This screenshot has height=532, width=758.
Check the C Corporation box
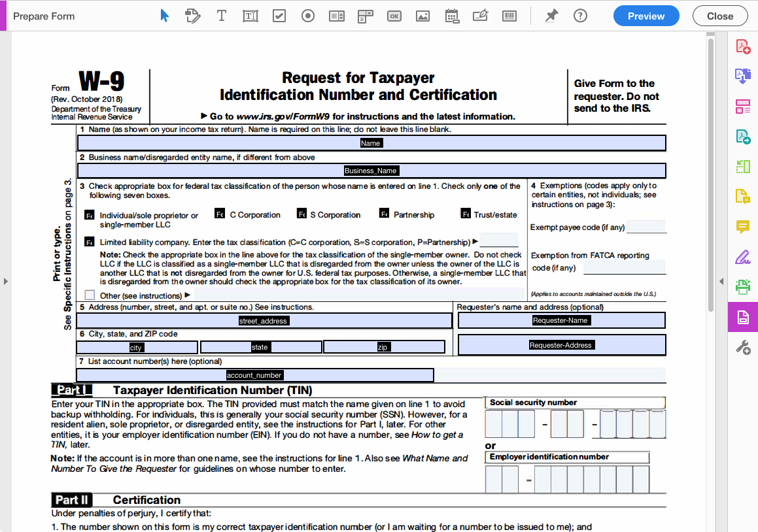point(220,214)
